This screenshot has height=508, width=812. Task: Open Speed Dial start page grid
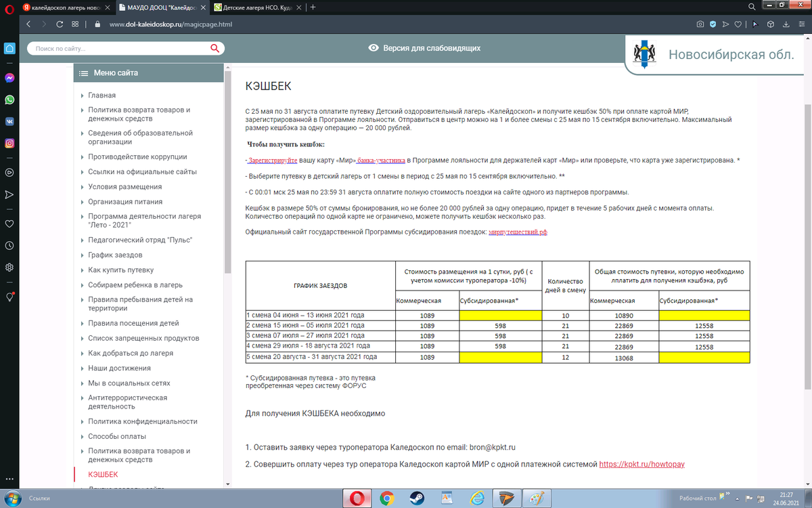(75, 24)
